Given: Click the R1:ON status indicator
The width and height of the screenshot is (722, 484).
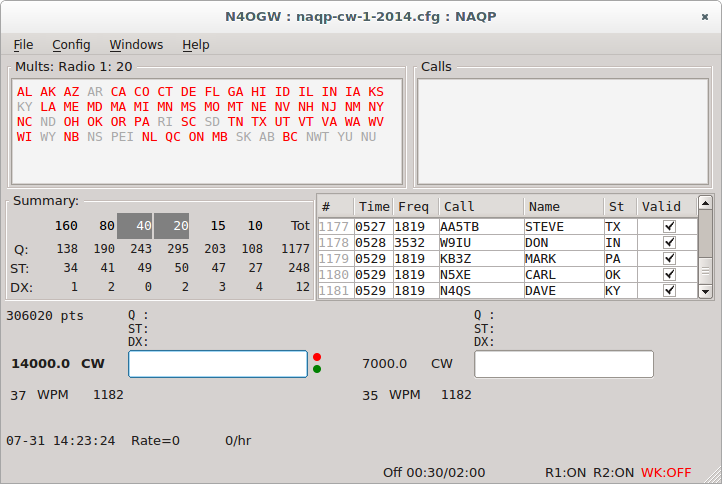Looking at the screenshot, I should click(x=565, y=473).
